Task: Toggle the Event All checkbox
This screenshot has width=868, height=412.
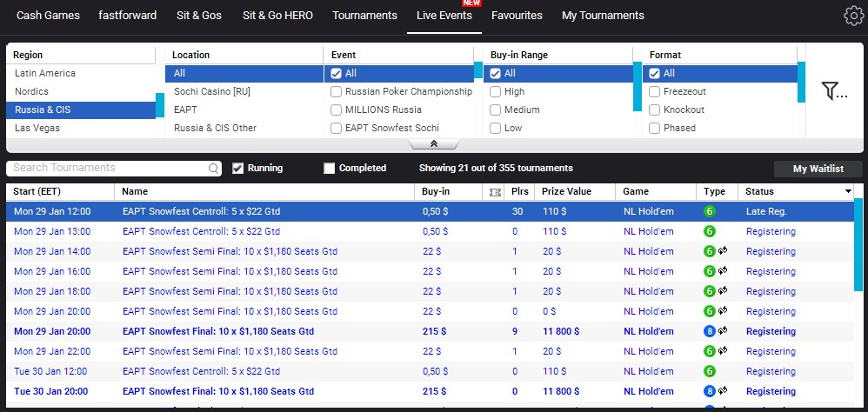Action: click(336, 73)
